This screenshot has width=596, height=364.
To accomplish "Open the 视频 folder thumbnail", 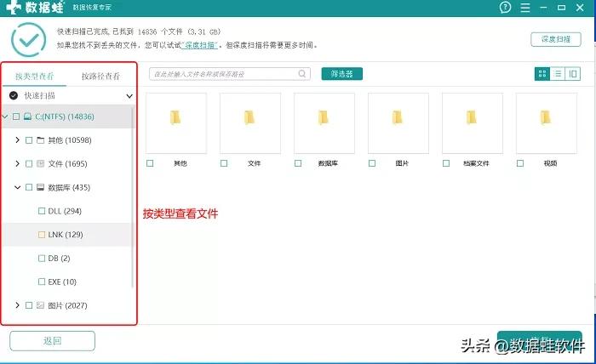I will [x=547, y=123].
